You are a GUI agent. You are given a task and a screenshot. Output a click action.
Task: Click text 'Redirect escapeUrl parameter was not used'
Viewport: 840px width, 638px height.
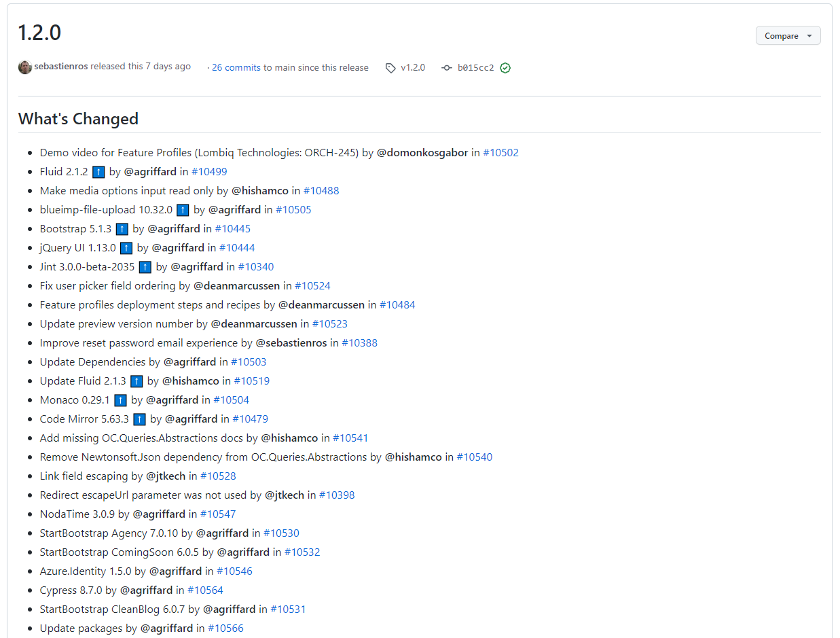pyautogui.click(x=143, y=495)
